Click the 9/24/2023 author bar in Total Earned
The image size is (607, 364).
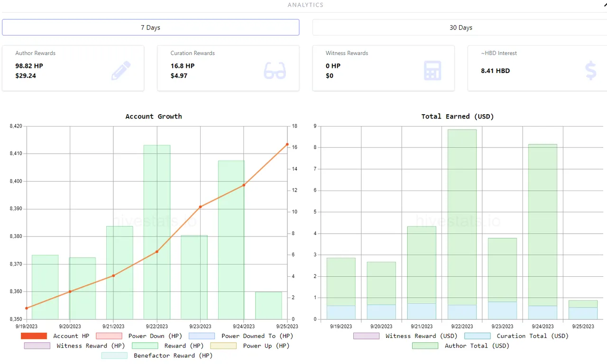click(x=543, y=225)
